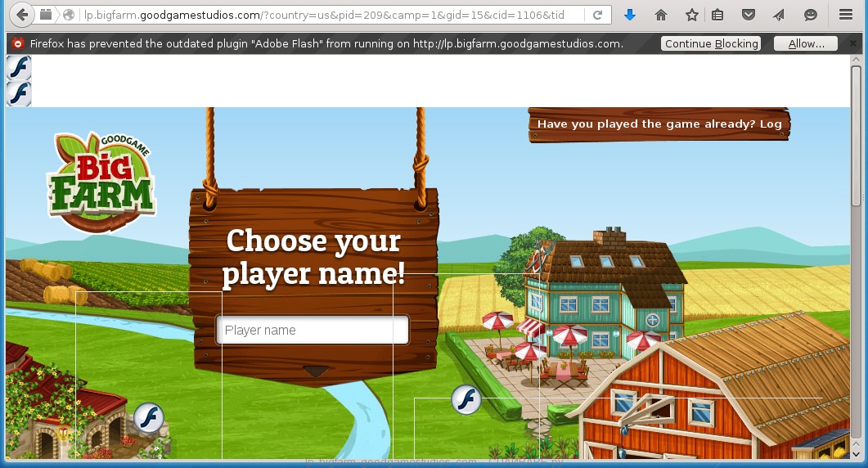Open the Firefox hamburger menu
Viewport: 868px width, 468px height.
click(845, 15)
